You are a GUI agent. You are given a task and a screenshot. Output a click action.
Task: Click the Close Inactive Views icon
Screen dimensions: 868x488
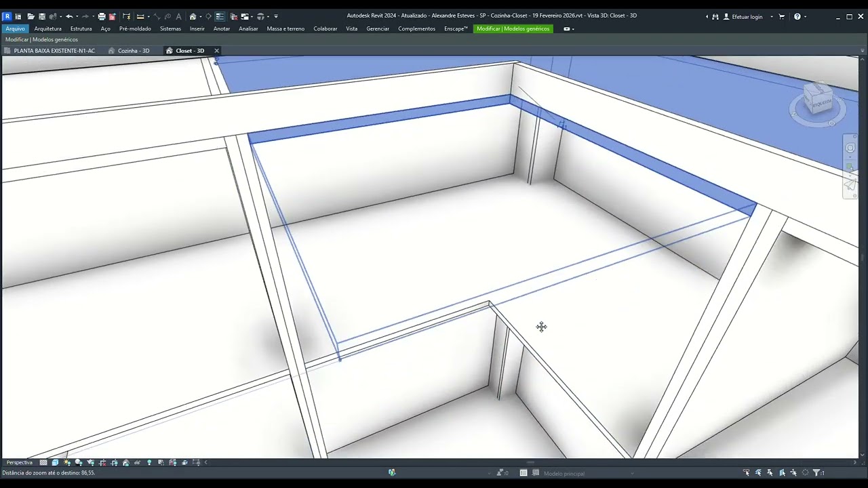234,16
